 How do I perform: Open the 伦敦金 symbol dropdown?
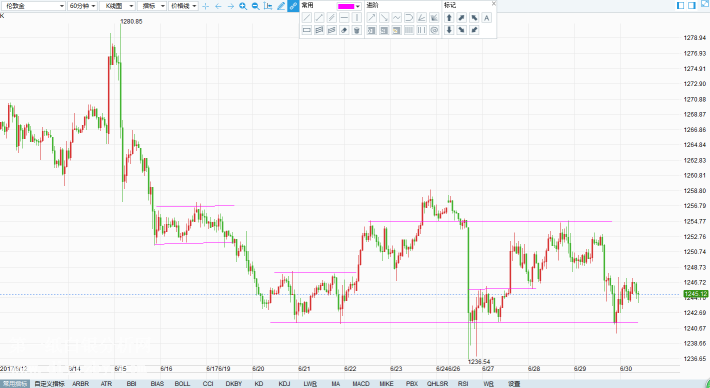click(x=33, y=6)
